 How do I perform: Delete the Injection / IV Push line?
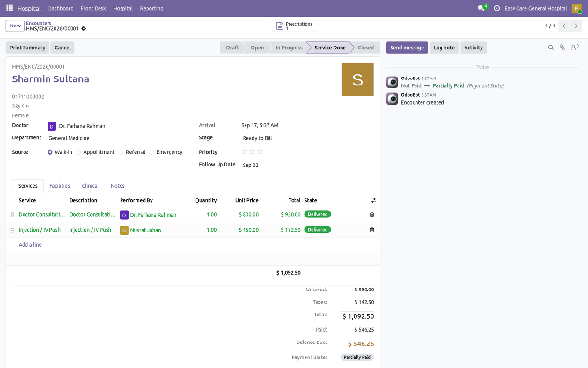click(372, 230)
